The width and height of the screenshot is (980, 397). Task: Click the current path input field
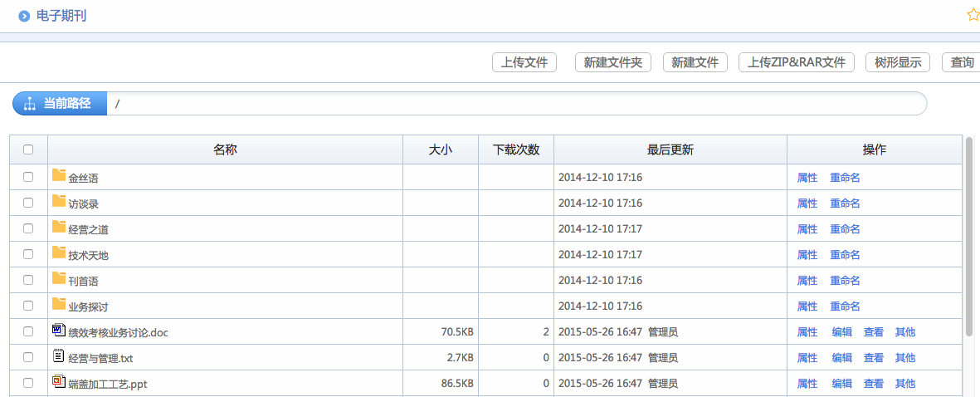click(x=514, y=104)
